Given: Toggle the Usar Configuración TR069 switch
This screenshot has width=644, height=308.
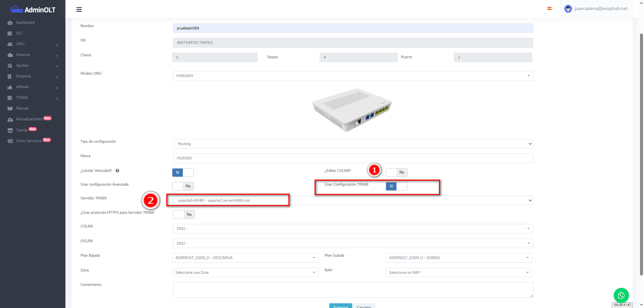Looking at the screenshot, I should pyautogui.click(x=396, y=186).
